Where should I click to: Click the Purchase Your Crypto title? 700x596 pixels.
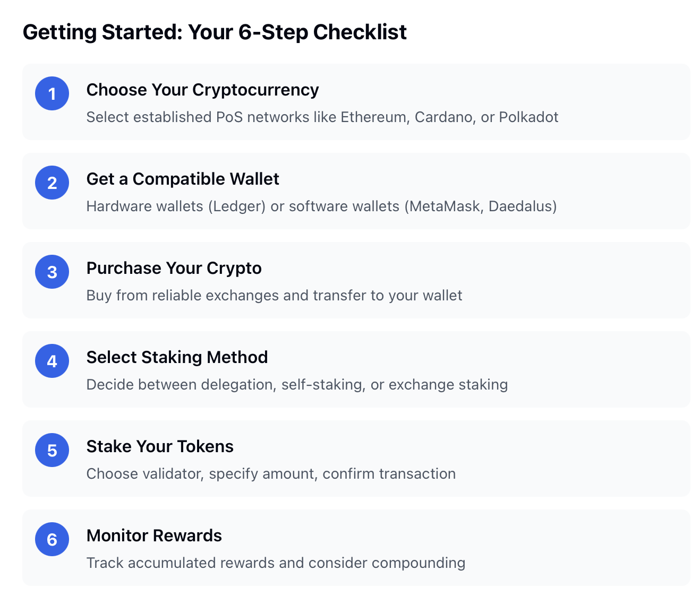174,268
